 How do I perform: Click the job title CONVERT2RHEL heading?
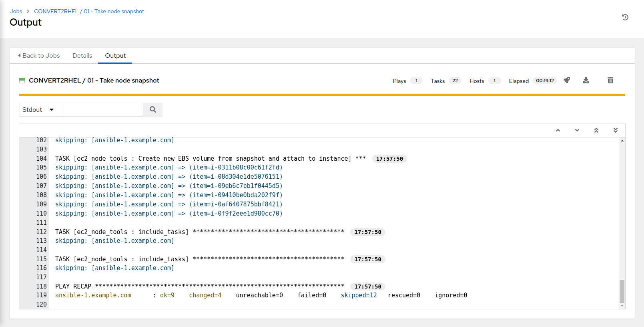(x=94, y=81)
